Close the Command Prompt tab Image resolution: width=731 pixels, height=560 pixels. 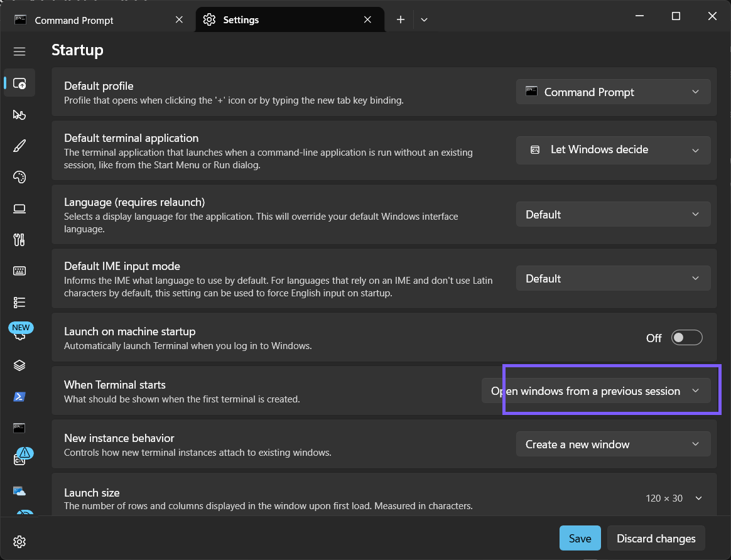click(179, 19)
